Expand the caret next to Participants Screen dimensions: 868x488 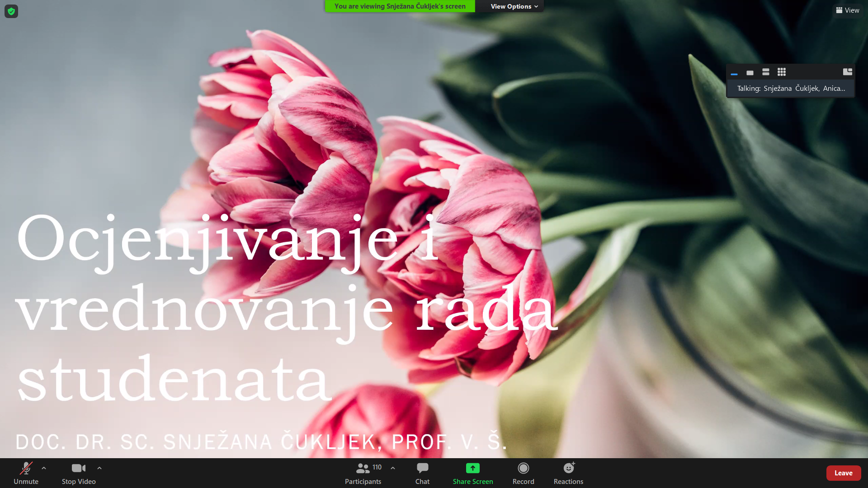tap(393, 468)
